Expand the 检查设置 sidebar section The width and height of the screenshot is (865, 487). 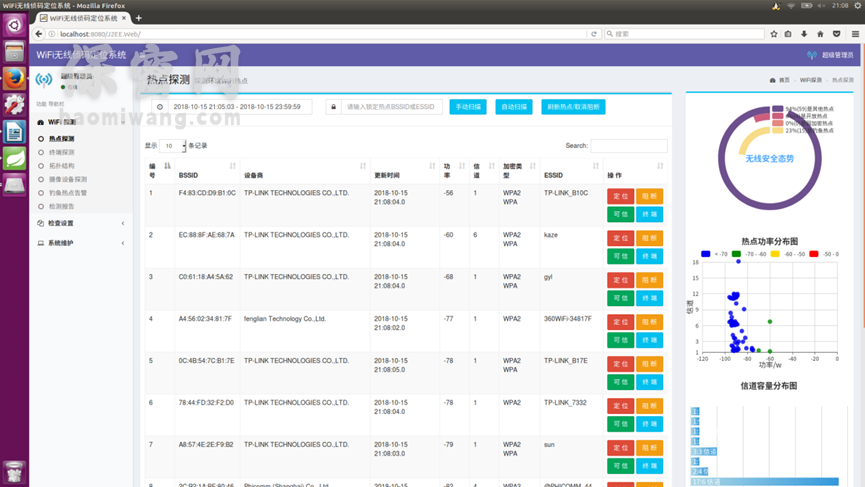[x=80, y=223]
